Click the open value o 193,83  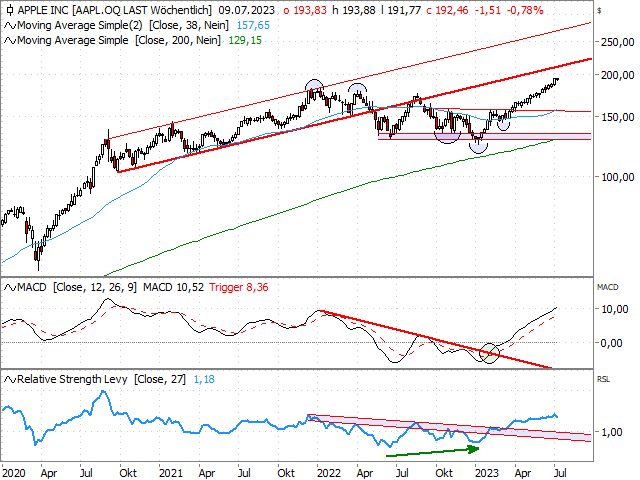(305, 10)
